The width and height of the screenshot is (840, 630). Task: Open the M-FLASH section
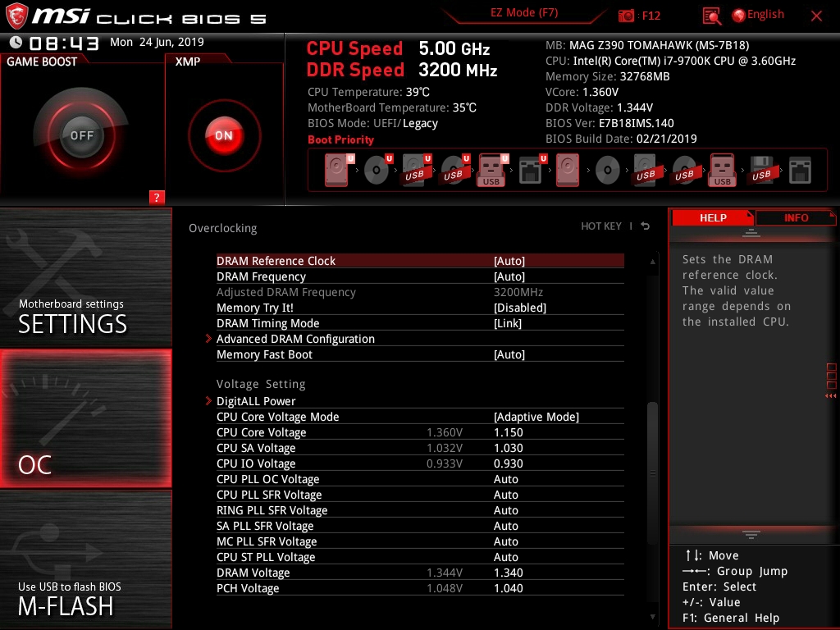pos(85,559)
